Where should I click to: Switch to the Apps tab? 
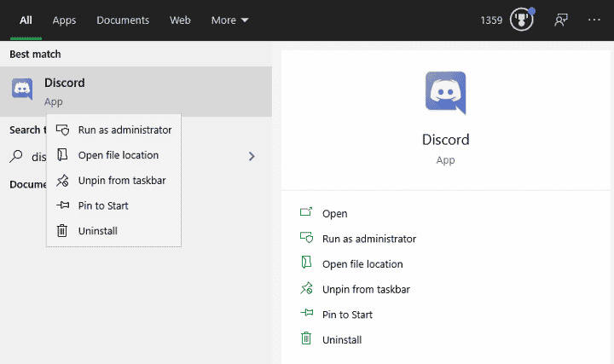64,20
